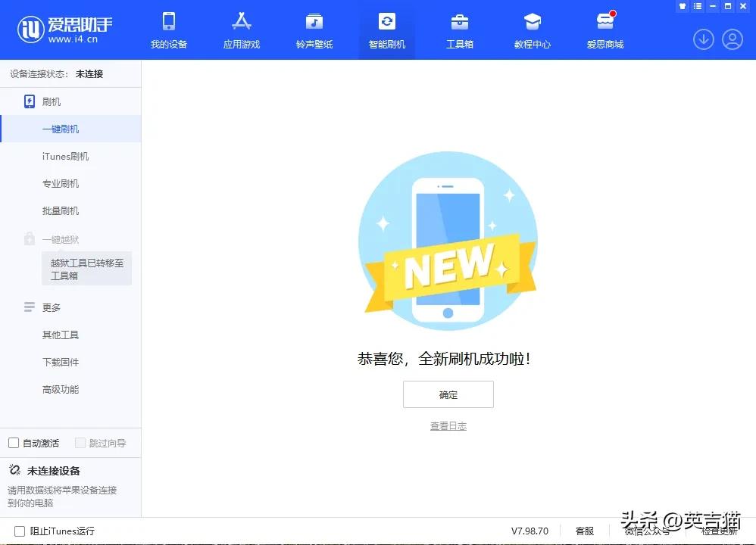Viewport: 756px width, 545px height.
Task: Open 查看日志 to view logs
Action: (448, 425)
